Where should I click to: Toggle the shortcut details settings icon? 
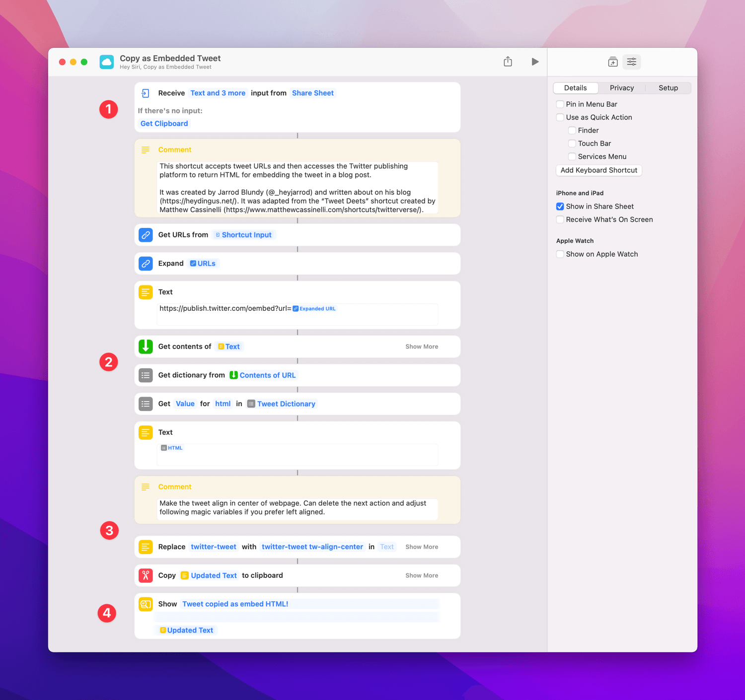point(632,62)
